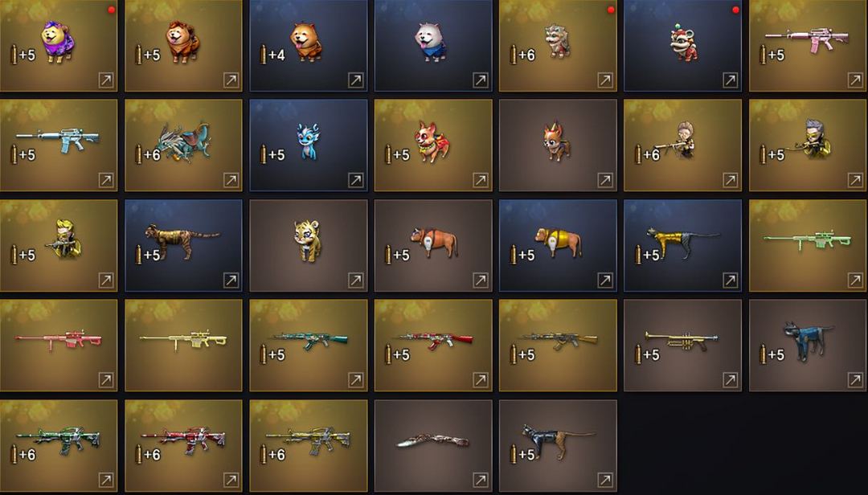Open expand arrow on curved knife tile

click(481, 480)
